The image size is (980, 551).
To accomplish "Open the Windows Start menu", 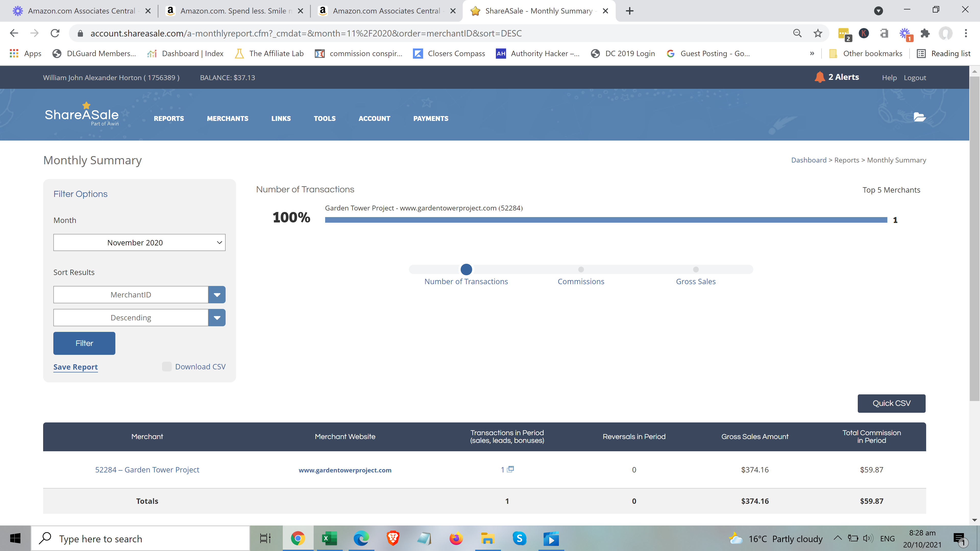I will coord(15,539).
